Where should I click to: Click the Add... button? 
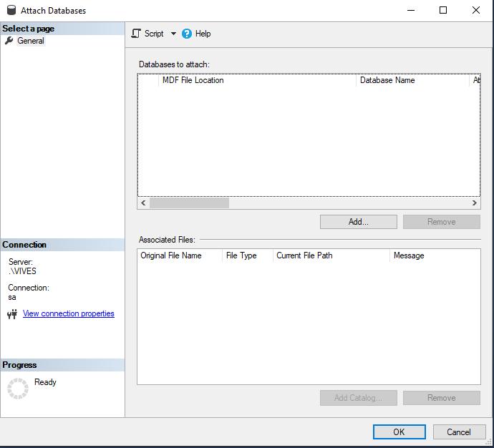point(359,222)
